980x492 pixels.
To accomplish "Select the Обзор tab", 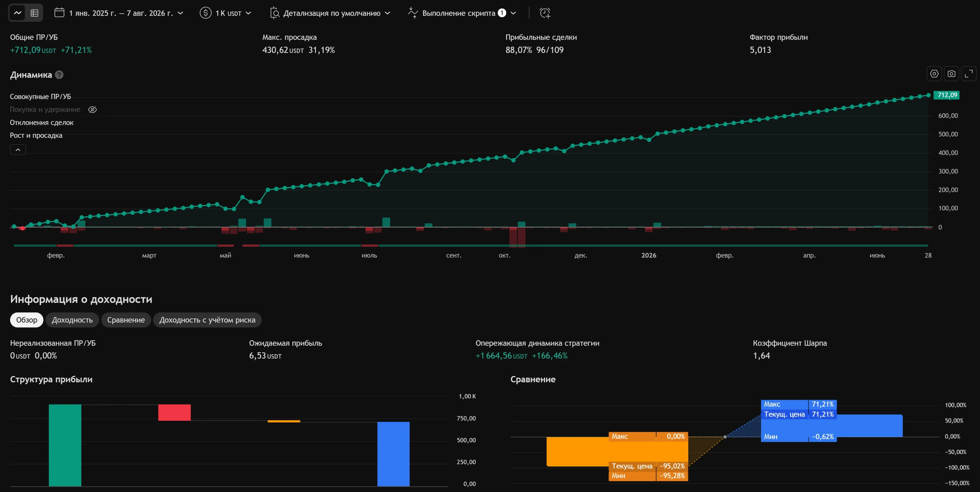I will pos(27,320).
